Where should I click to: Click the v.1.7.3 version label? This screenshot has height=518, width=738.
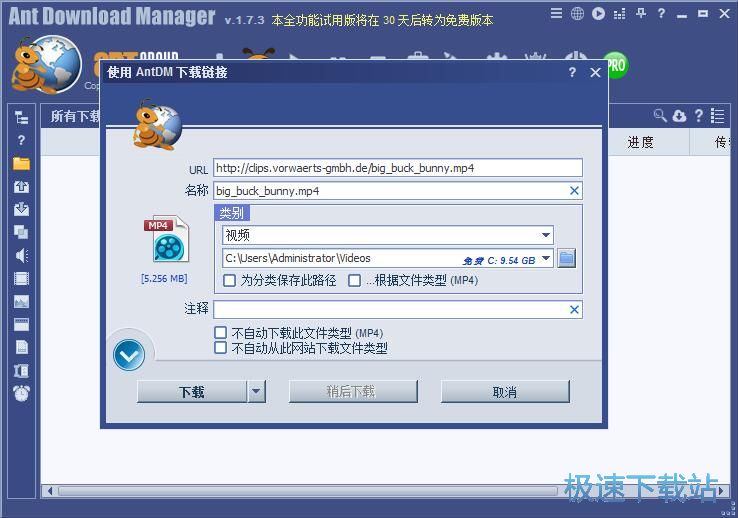click(x=244, y=21)
